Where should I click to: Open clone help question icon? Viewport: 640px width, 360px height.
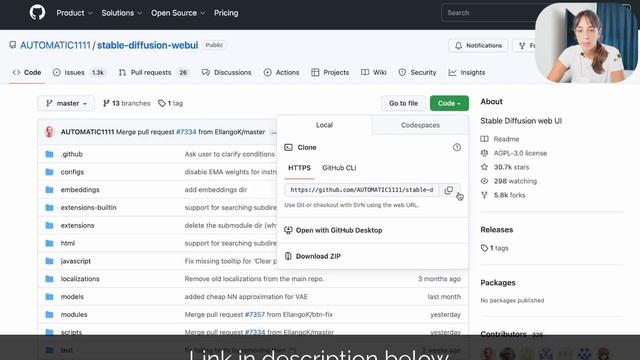457,147
